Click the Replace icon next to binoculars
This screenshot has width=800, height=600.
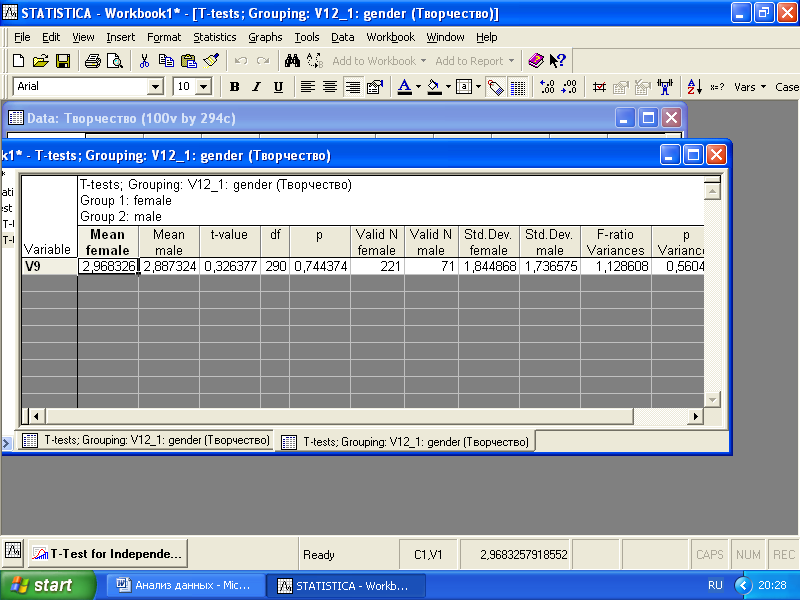[315, 61]
